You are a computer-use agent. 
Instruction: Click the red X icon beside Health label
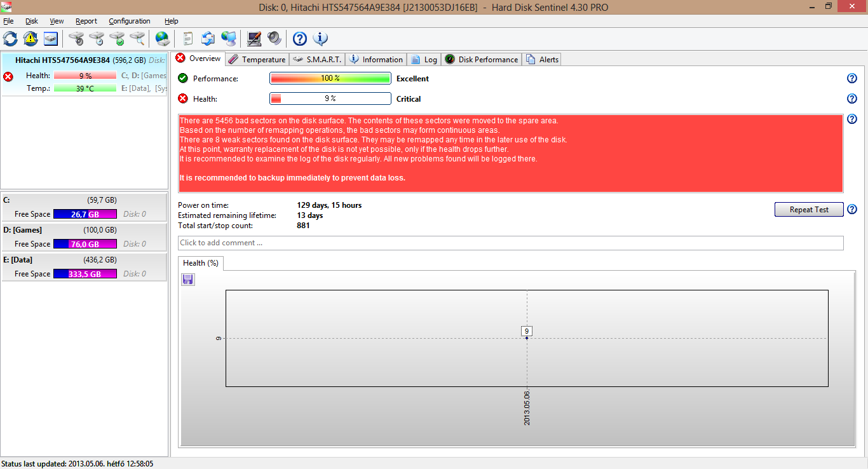pyautogui.click(x=183, y=99)
